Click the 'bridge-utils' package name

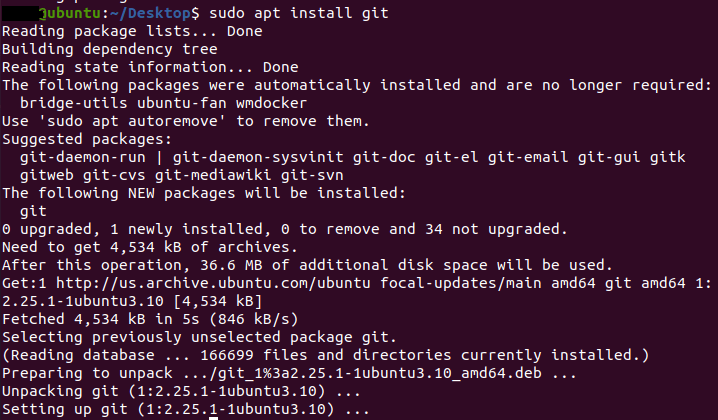coord(74,104)
